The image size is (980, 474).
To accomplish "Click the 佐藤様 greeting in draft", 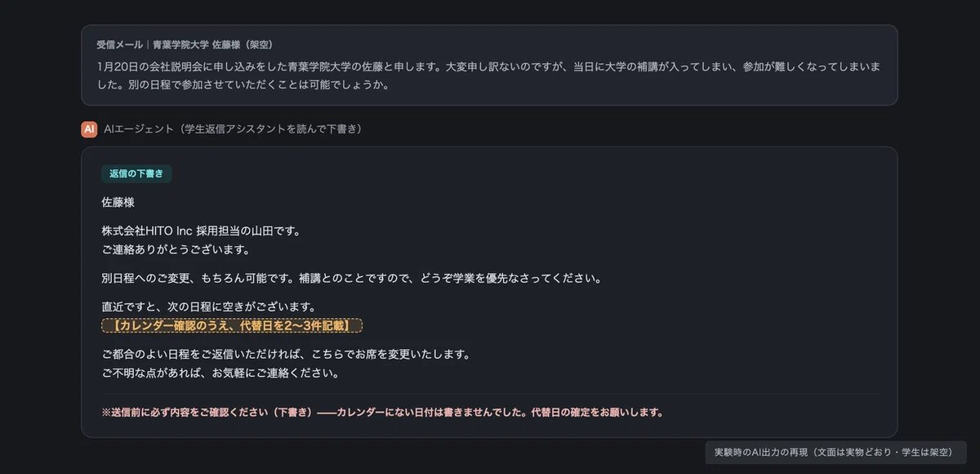I will click(x=118, y=202).
